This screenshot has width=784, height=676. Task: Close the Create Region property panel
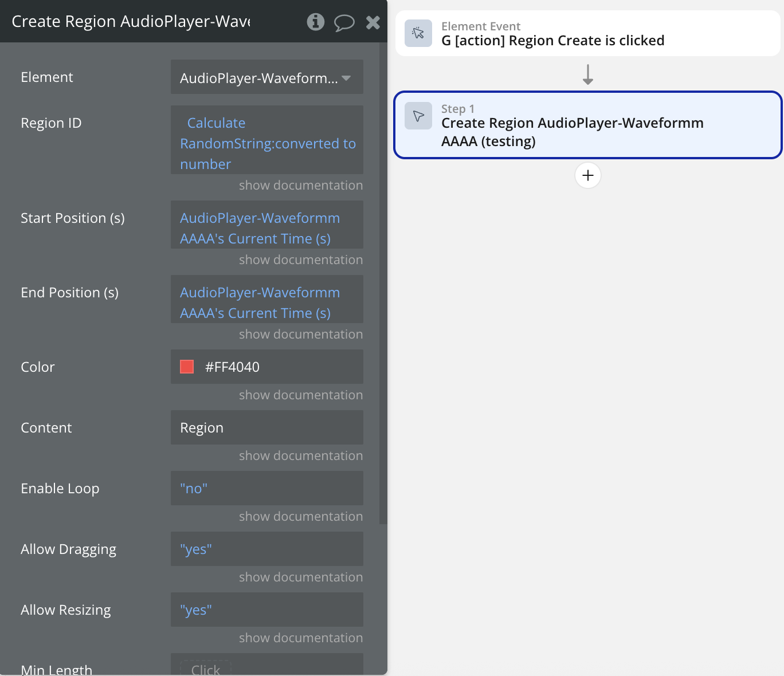(373, 22)
